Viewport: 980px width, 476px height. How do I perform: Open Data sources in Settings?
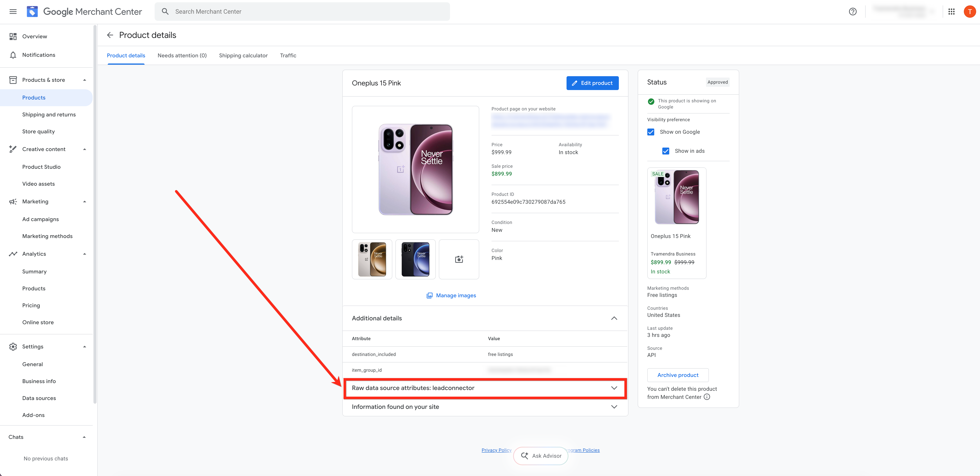(39, 398)
